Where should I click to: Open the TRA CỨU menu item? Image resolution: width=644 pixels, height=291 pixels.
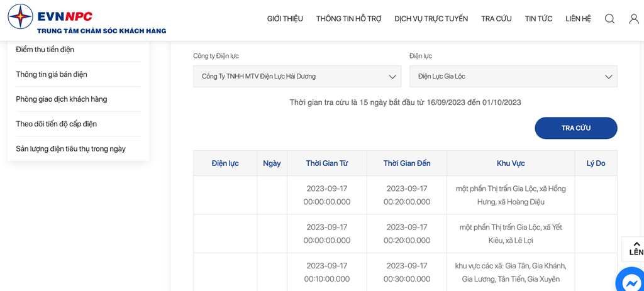(496, 18)
